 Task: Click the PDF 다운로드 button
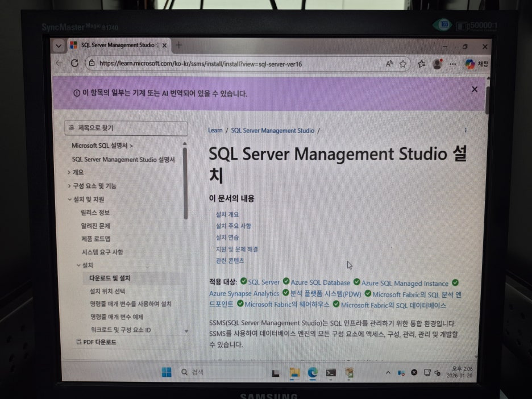[x=97, y=342]
